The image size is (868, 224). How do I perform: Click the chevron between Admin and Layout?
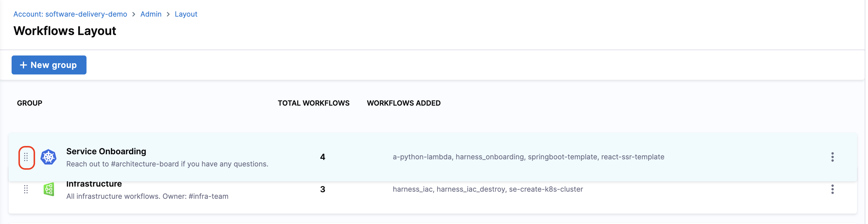tap(168, 15)
